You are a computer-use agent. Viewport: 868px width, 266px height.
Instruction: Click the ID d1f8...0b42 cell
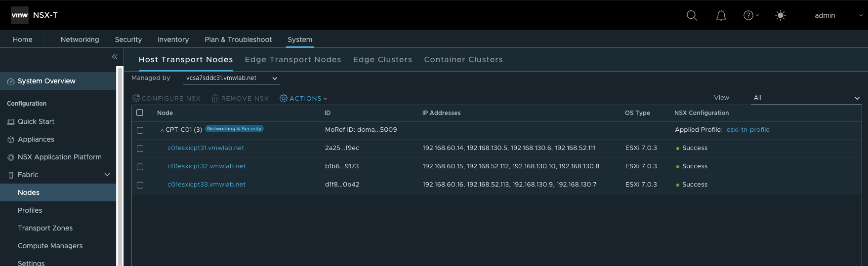click(342, 185)
